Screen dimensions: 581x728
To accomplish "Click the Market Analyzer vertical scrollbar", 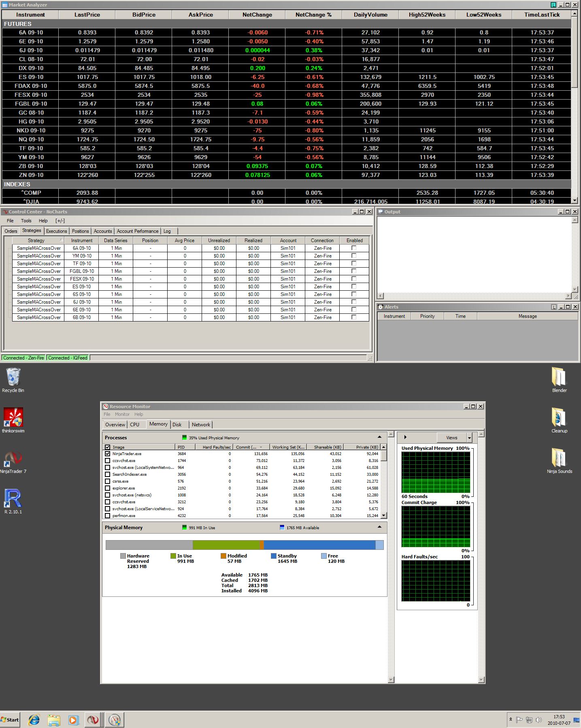I will point(574,107).
